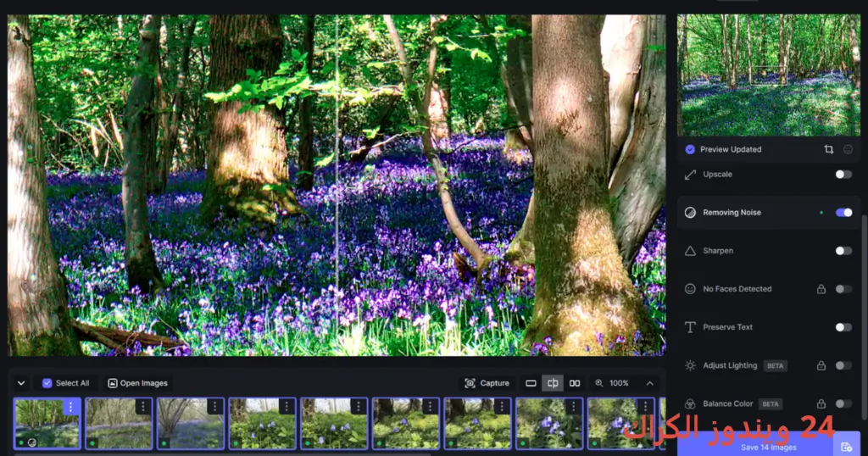Click the Preserve Text label
The width and height of the screenshot is (868, 456).
click(727, 327)
